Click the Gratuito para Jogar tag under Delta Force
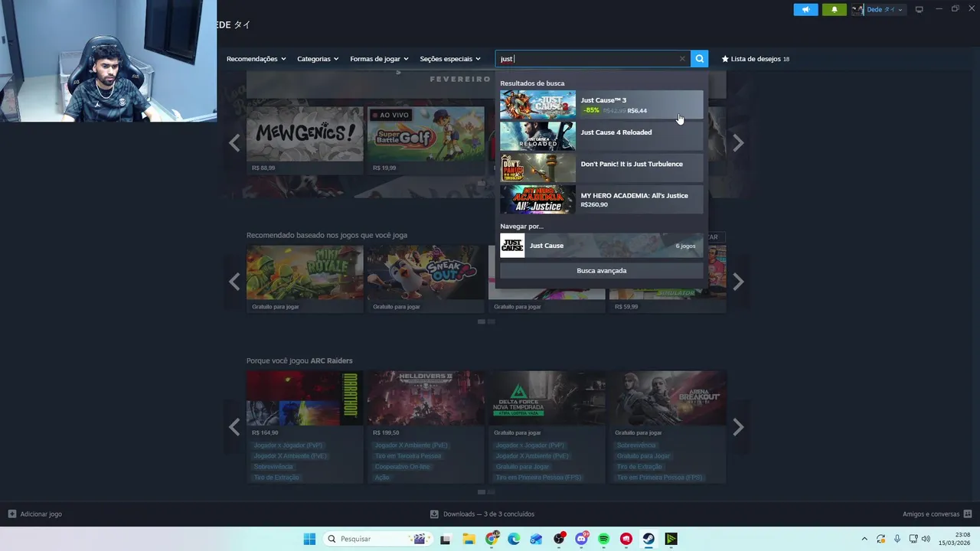This screenshot has width=980, height=551. 522,467
